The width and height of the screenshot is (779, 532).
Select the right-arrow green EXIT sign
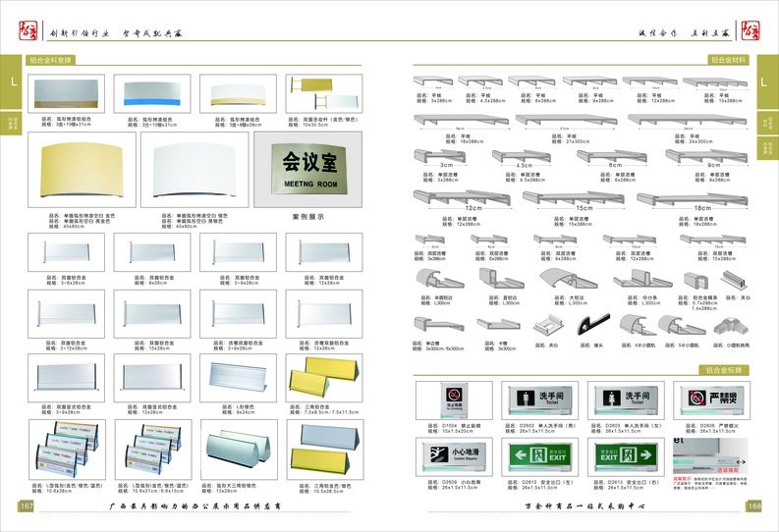pos(619,456)
